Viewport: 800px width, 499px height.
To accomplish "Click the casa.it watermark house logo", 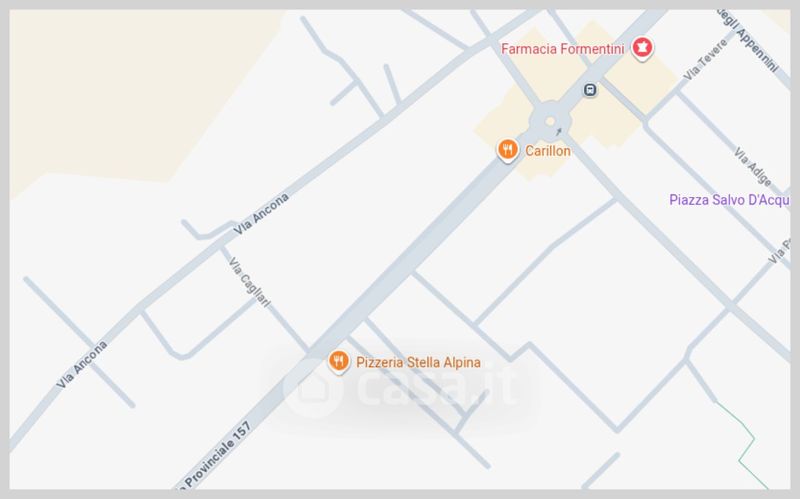I will (x=312, y=389).
